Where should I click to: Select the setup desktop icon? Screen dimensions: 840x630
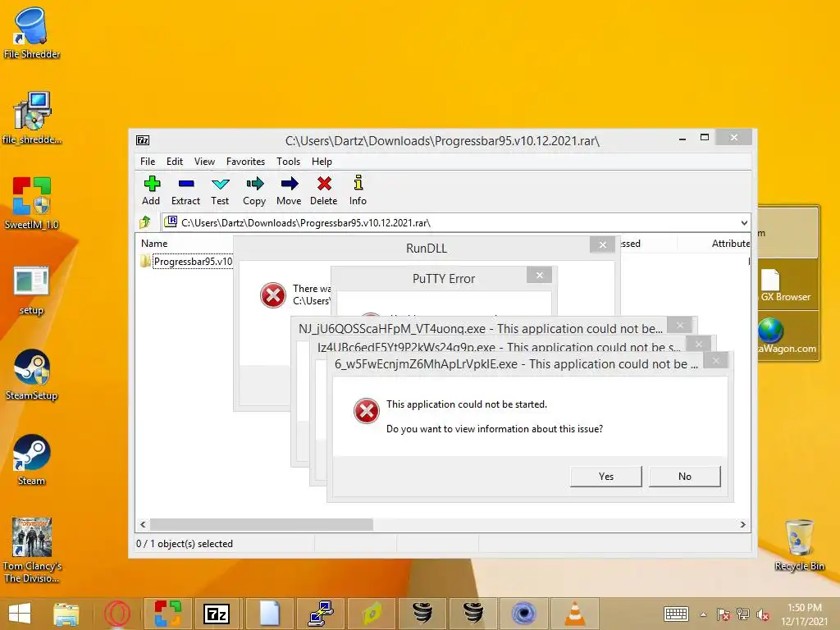(x=32, y=290)
